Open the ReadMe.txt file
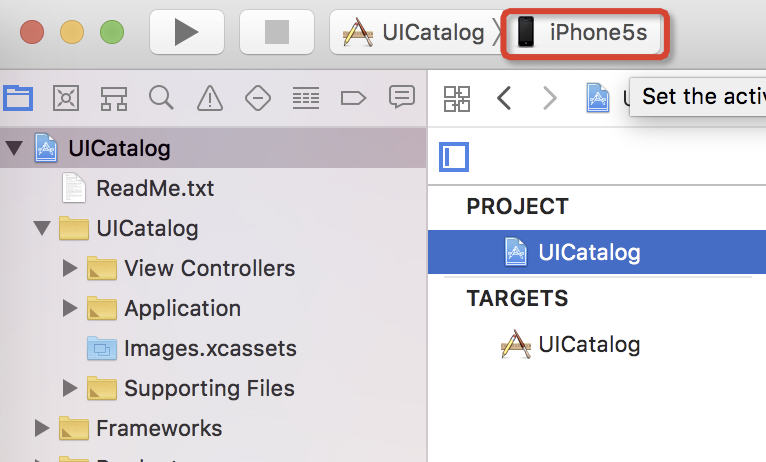 (x=155, y=189)
